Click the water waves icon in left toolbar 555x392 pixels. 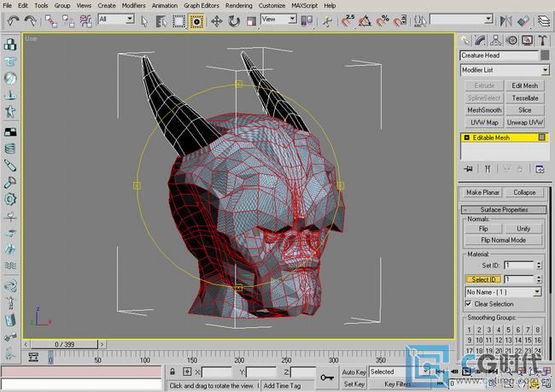point(10,266)
